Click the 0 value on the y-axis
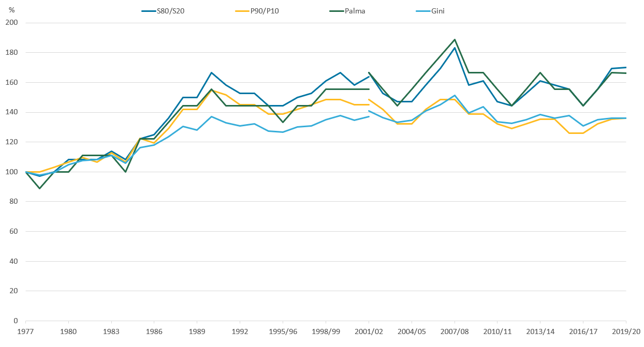The width and height of the screenshot is (644, 347). pyautogui.click(x=16, y=321)
